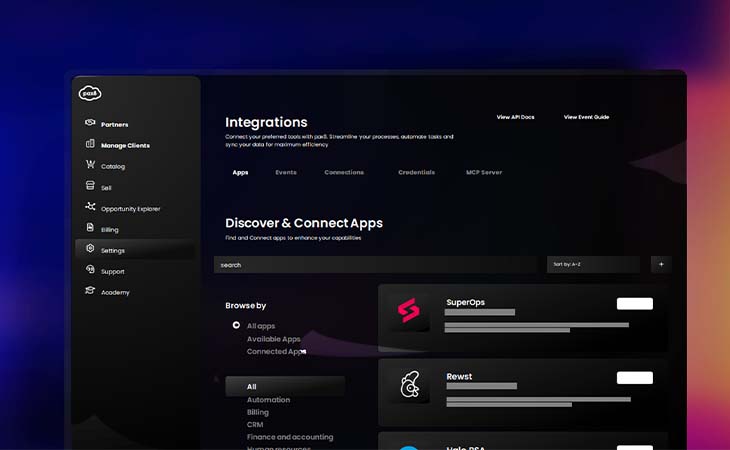Select the All apps radio button
Viewport: 730px width, 450px height.
tap(236, 325)
